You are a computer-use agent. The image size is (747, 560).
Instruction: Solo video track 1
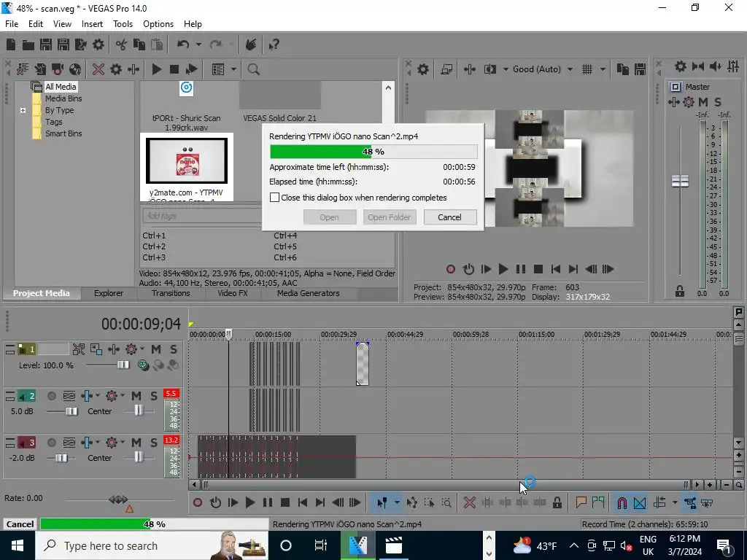(174, 349)
